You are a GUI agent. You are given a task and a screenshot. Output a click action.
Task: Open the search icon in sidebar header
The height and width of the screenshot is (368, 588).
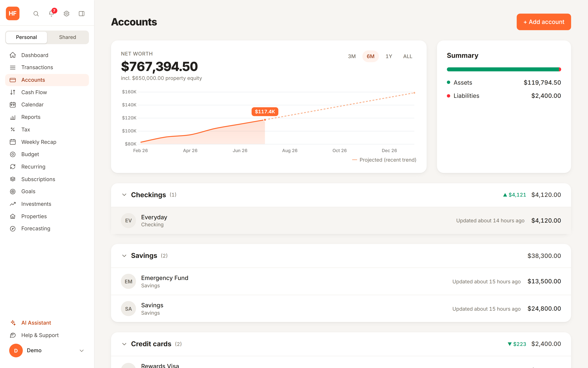pos(36,14)
